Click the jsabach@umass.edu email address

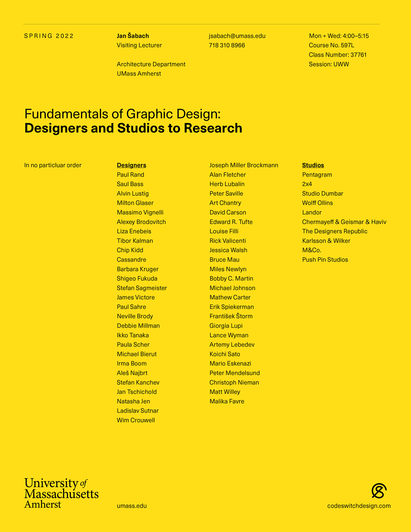click(x=237, y=36)
